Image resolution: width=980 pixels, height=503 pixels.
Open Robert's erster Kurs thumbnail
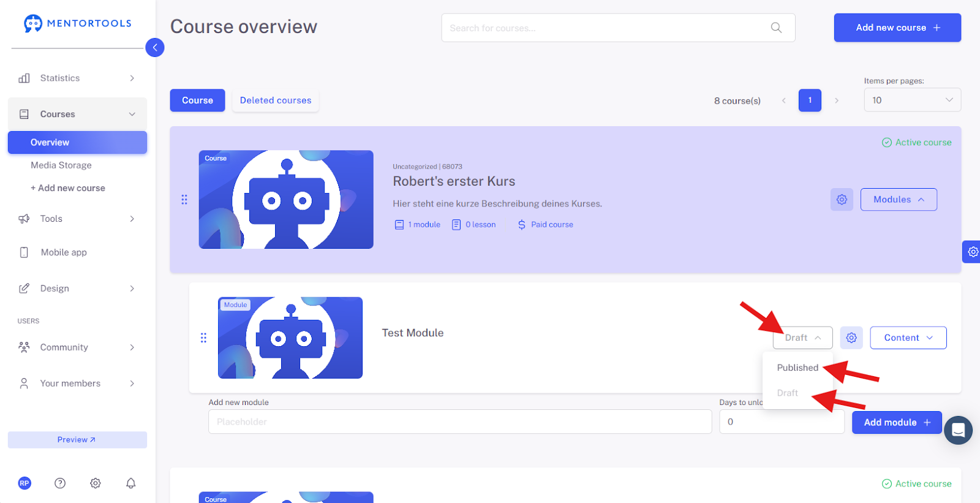point(286,200)
